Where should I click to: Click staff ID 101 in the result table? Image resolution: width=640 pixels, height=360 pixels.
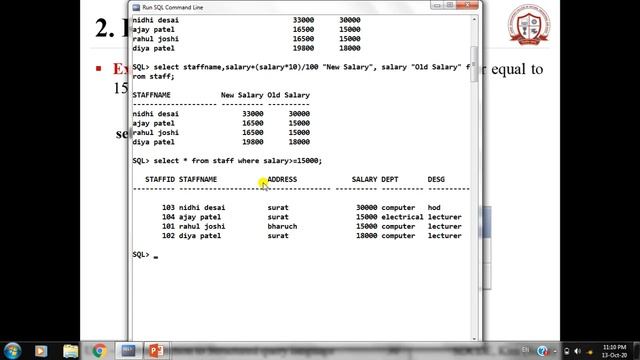[x=168, y=227]
